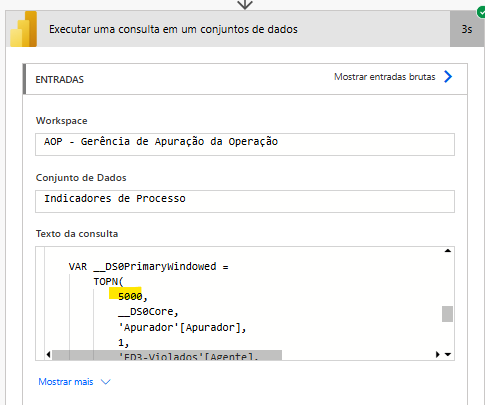The height and width of the screenshot is (405, 485).
Task: Expand the chevron next to Mostrar mais
Action: (106, 382)
